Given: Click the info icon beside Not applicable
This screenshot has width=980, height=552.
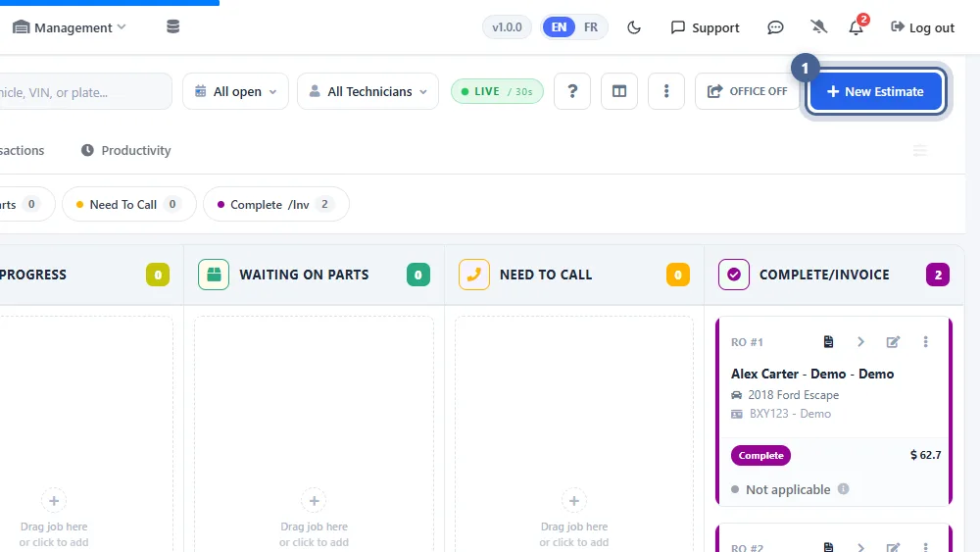Looking at the screenshot, I should tap(843, 489).
